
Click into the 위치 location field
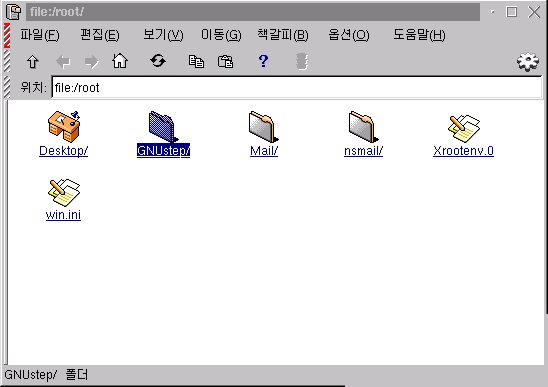click(297, 87)
